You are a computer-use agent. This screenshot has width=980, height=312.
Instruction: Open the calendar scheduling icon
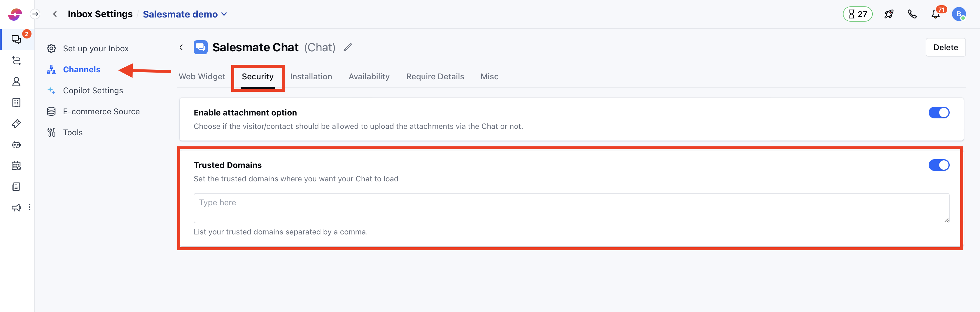coord(17,166)
